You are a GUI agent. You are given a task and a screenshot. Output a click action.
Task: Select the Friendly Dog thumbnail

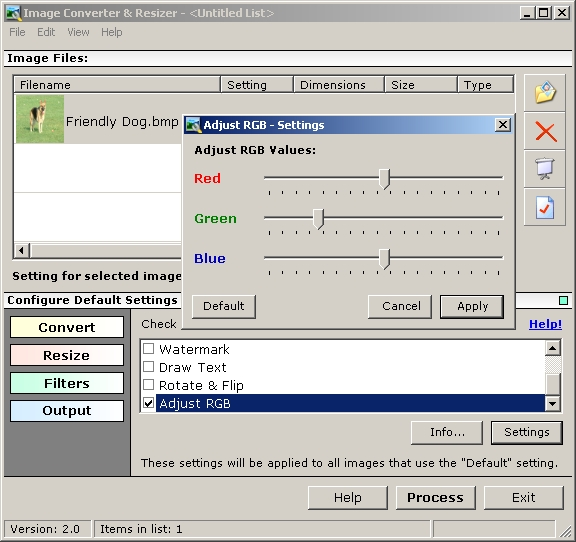(40, 119)
